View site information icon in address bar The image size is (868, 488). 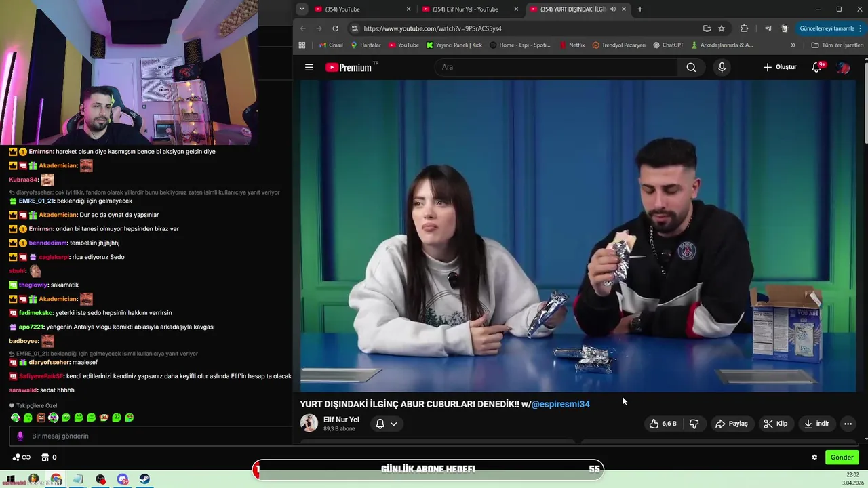point(355,28)
